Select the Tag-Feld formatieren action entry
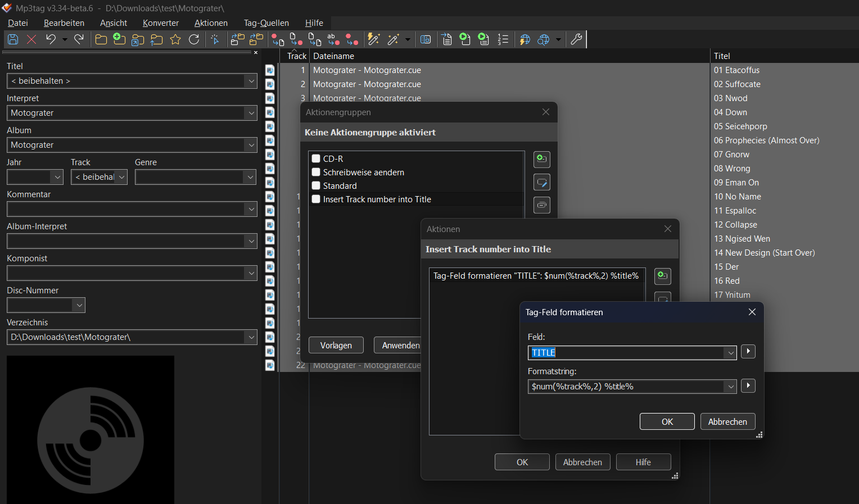Image resolution: width=859 pixels, height=504 pixels. tap(536, 276)
